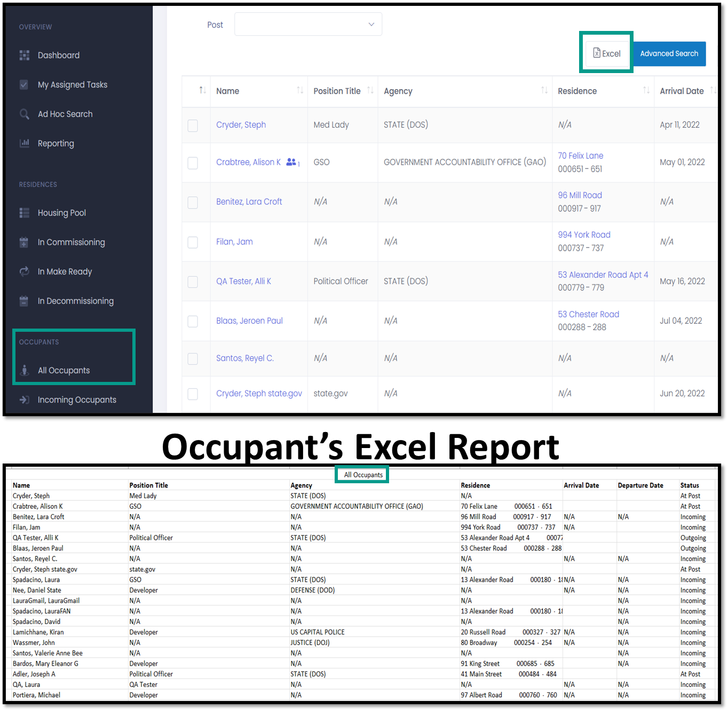
Task: Open In Commissioning residences
Action: (x=72, y=242)
